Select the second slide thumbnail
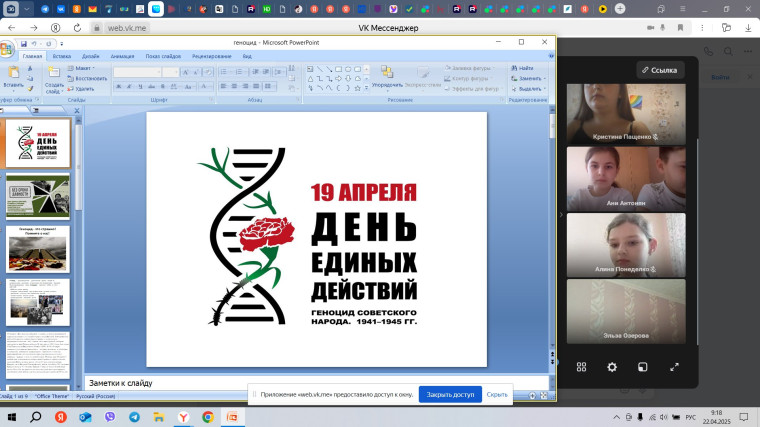This screenshot has height=427, width=760. (x=38, y=197)
